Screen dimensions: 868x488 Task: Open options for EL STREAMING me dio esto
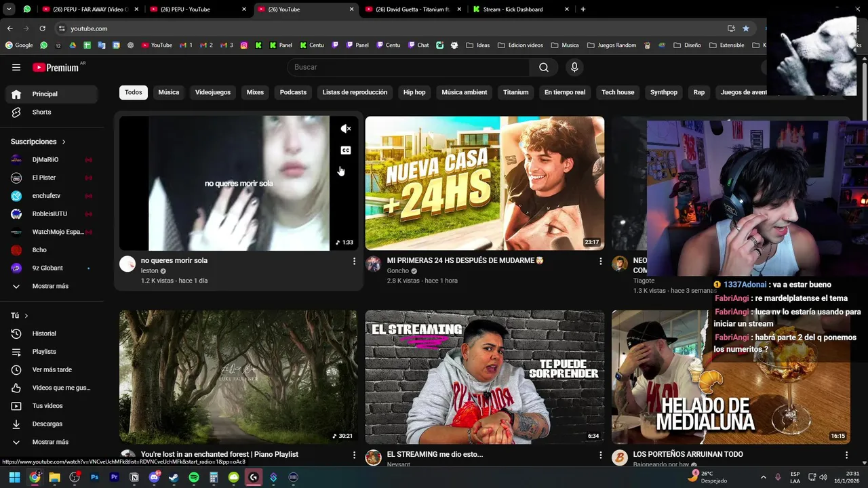click(600, 455)
